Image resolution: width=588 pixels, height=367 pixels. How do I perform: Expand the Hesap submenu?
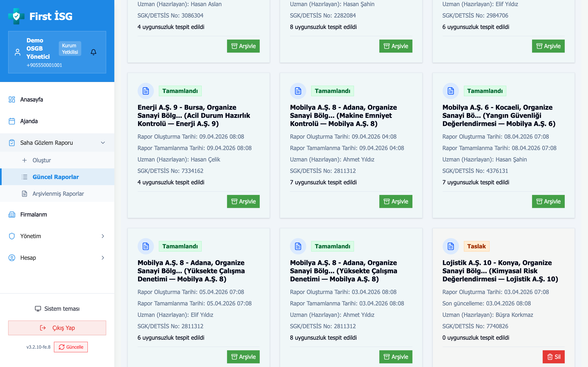103,258
